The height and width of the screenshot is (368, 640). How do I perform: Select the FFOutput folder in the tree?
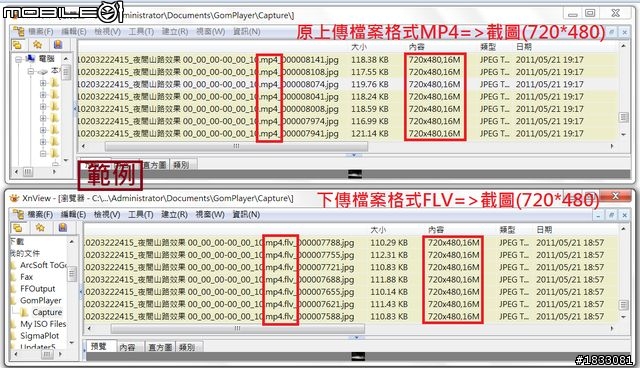pyautogui.click(x=38, y=289)
